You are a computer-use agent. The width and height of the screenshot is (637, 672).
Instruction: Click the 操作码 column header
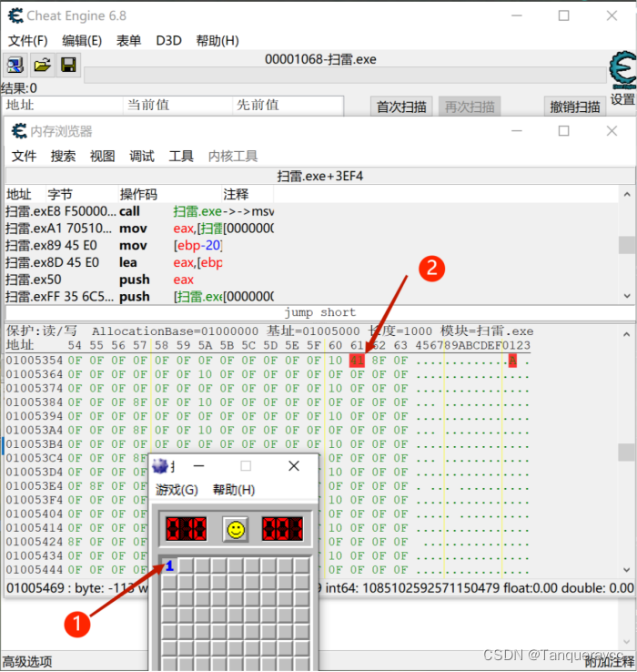(169, 195)
